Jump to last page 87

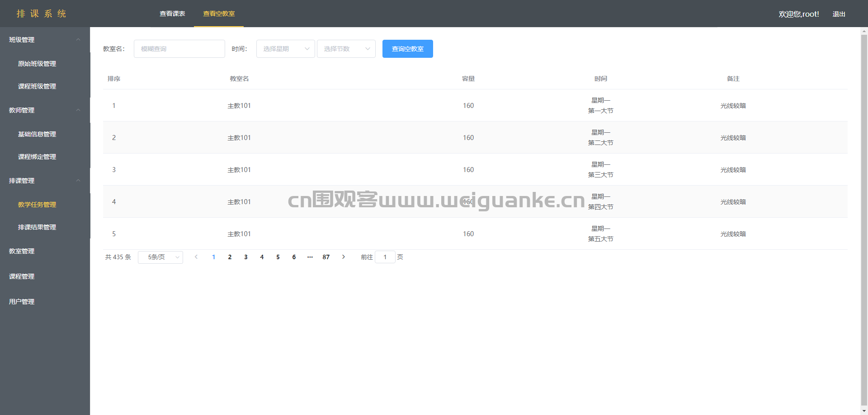tap(326, 257)
